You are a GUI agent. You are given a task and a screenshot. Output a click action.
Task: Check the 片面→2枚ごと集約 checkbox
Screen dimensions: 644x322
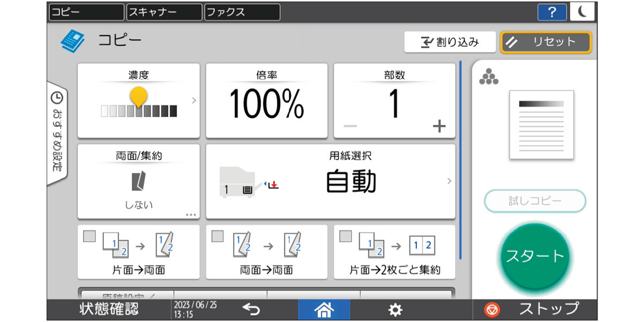click(x=345, y=236)
